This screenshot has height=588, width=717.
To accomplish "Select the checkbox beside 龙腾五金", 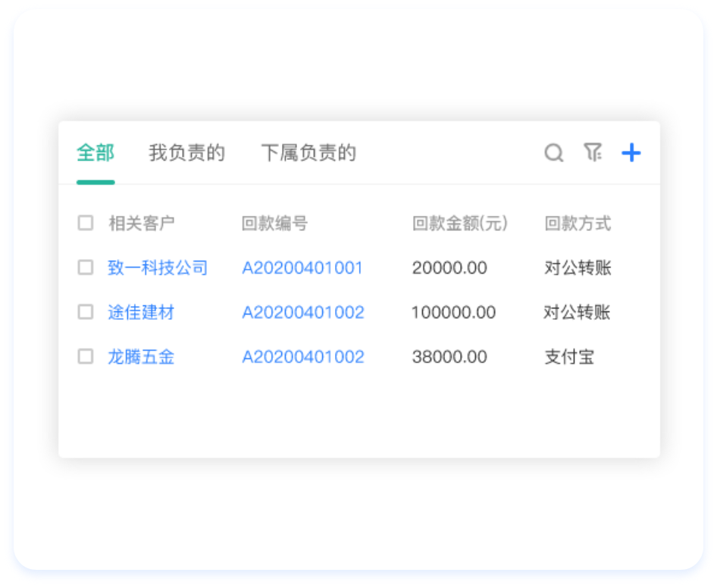I will (x=86, y=357).
